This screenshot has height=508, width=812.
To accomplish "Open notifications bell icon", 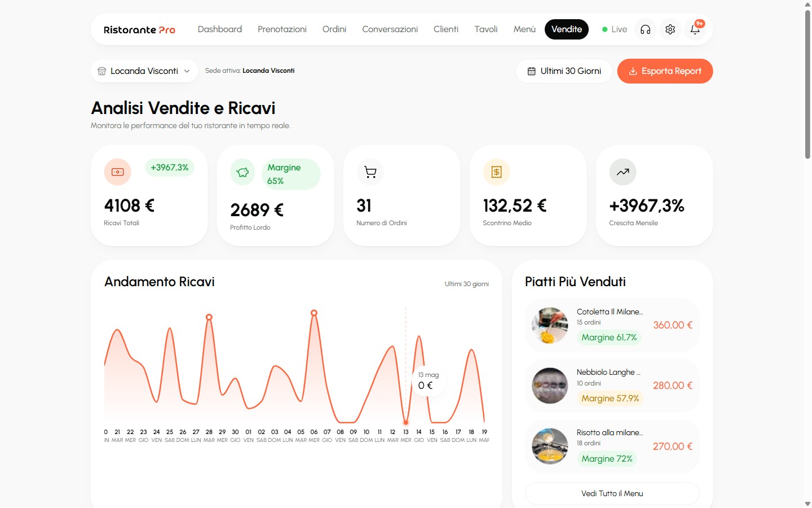I will tap(695, 29).
